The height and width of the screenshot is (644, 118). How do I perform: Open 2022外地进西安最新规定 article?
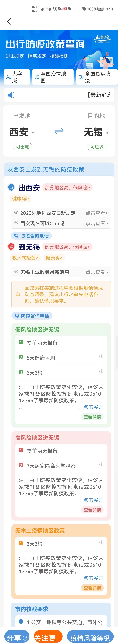pos(61,213)
